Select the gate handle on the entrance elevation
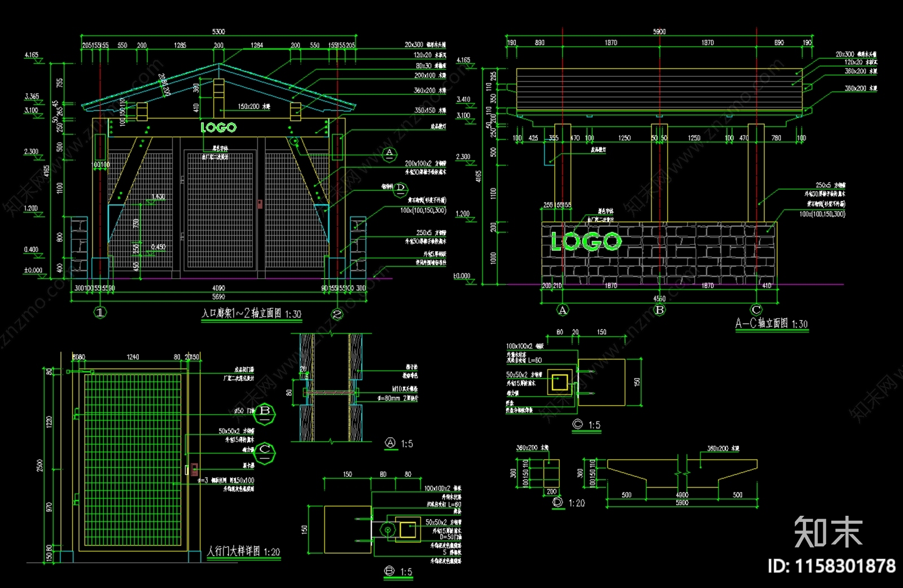 (x=260, y=204)
